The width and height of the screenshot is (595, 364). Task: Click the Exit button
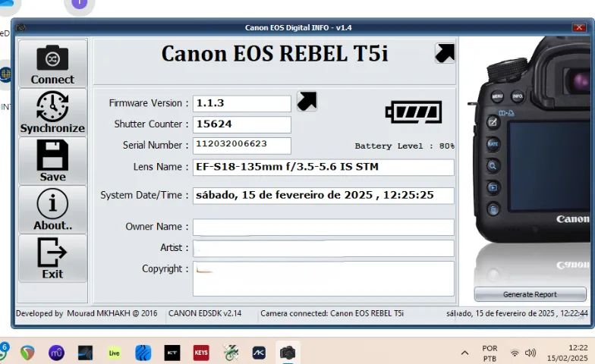tap(52, 258)
